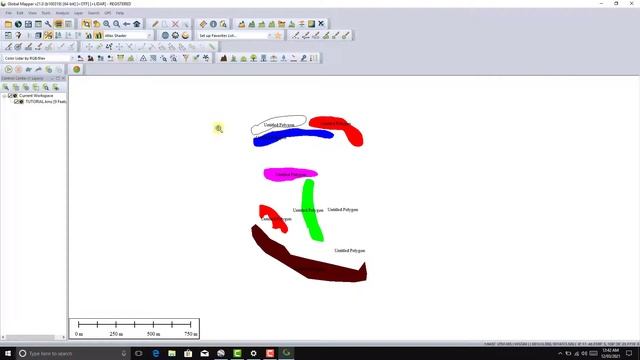Click the round green-orange toolbar button

tap(76, 69)
